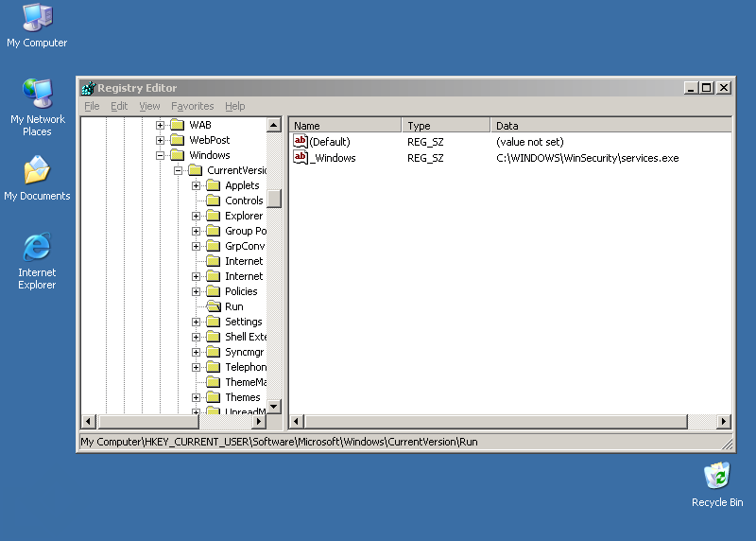This screenshot has height=541, width=756.
Task: Expand the Group Po key
Action: (196, 231)
